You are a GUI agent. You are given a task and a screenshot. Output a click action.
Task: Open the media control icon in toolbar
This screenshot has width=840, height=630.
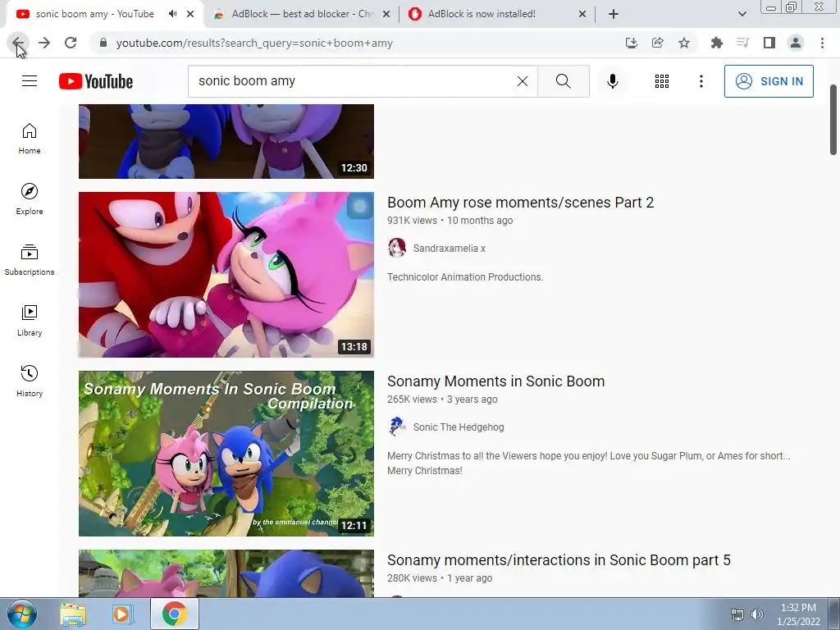(743, 43)
